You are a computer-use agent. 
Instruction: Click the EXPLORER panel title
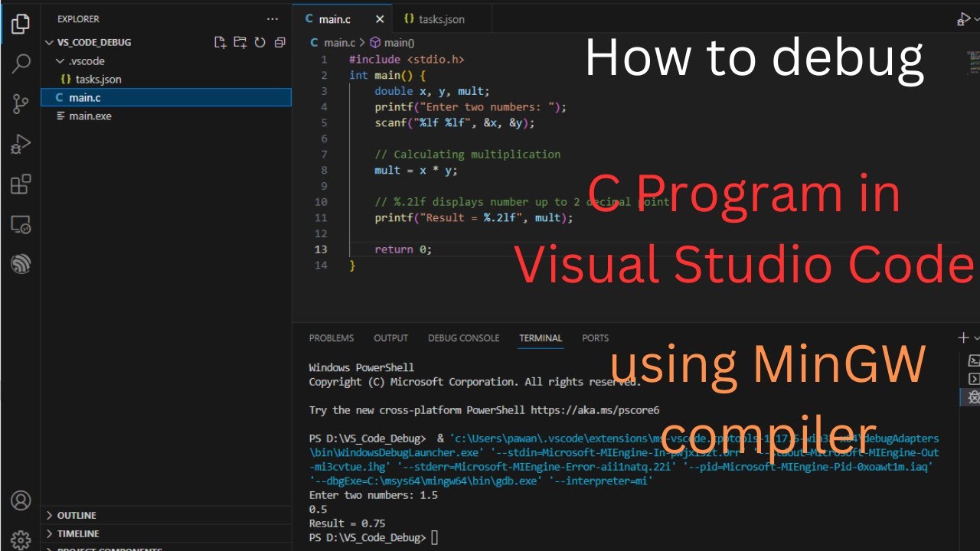coord(78,19)
